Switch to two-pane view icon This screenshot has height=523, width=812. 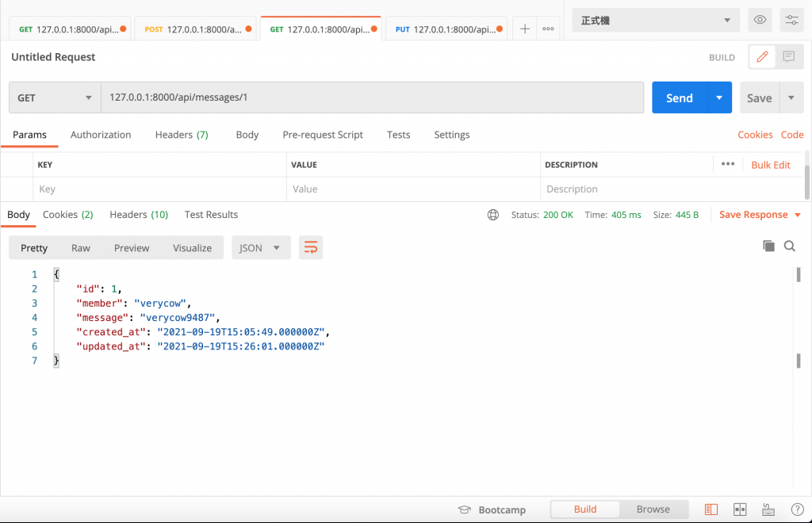click(740, 510)
